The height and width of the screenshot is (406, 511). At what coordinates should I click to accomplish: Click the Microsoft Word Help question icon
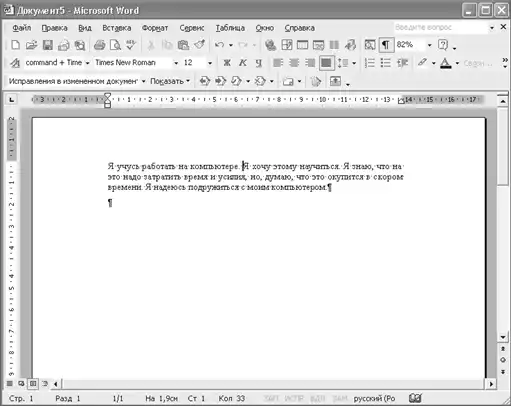[x=443, y=45]
